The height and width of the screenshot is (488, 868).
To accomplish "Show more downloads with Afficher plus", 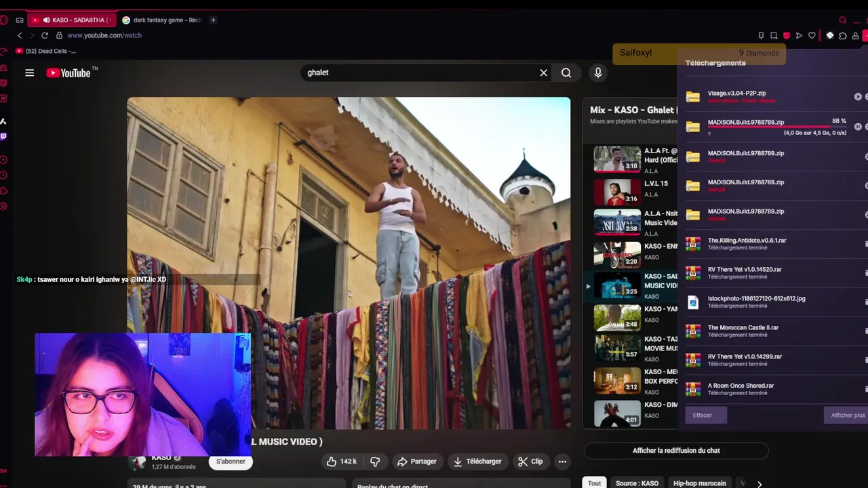I will click(x=846, y=415).
